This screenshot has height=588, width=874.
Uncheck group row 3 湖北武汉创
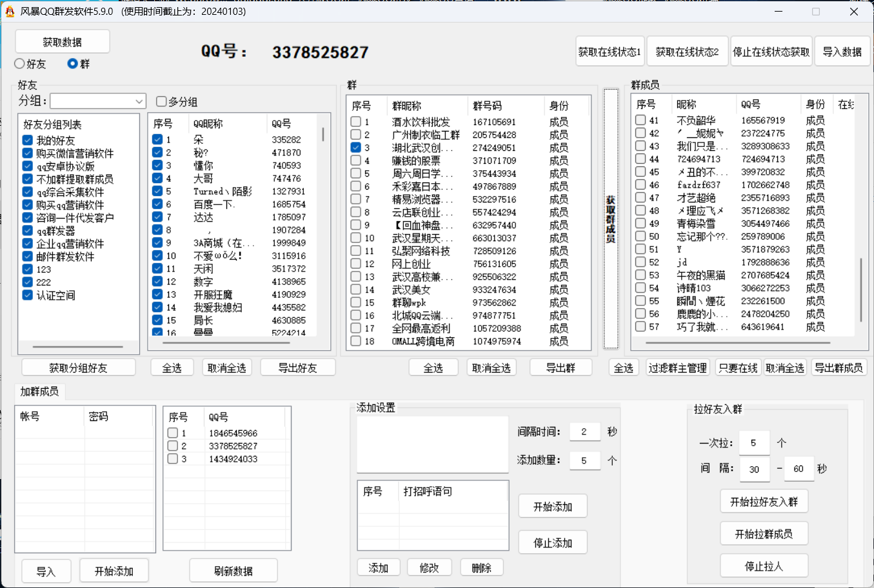pyautogui.click(x=355, y=148)
